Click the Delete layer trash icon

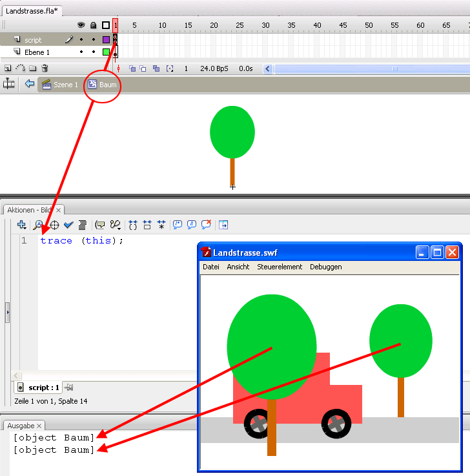point(45,68)
